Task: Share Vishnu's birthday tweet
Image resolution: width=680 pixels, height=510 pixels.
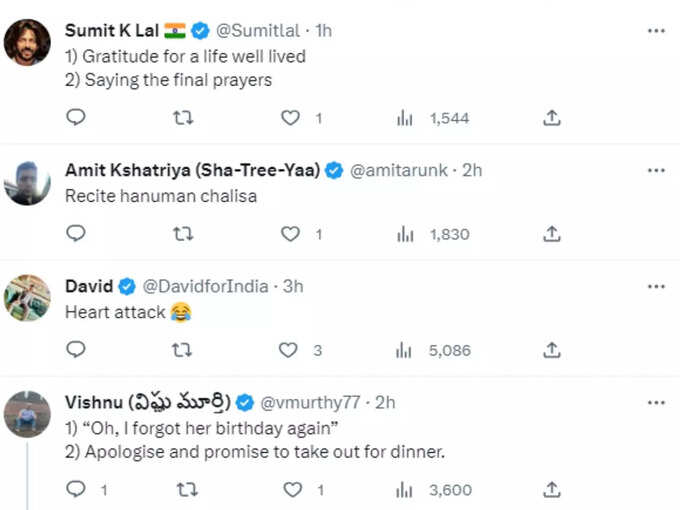Action: click(x=552, y=490)
